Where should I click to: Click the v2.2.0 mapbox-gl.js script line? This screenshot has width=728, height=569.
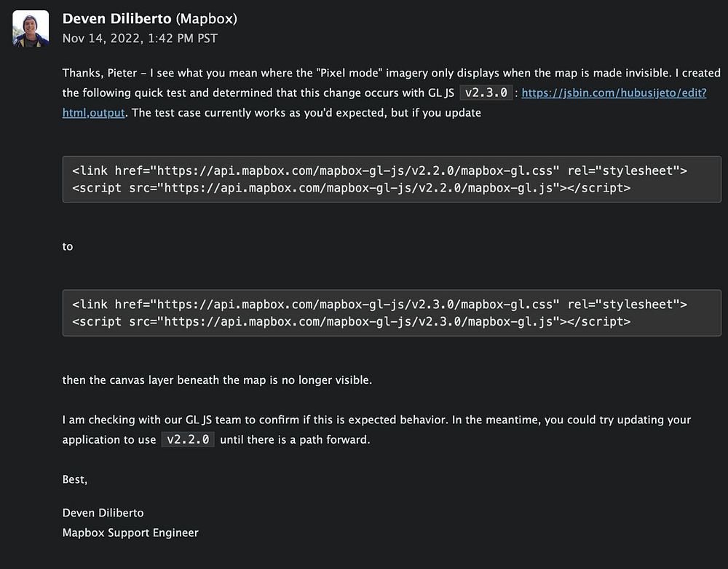coord(351,187)
